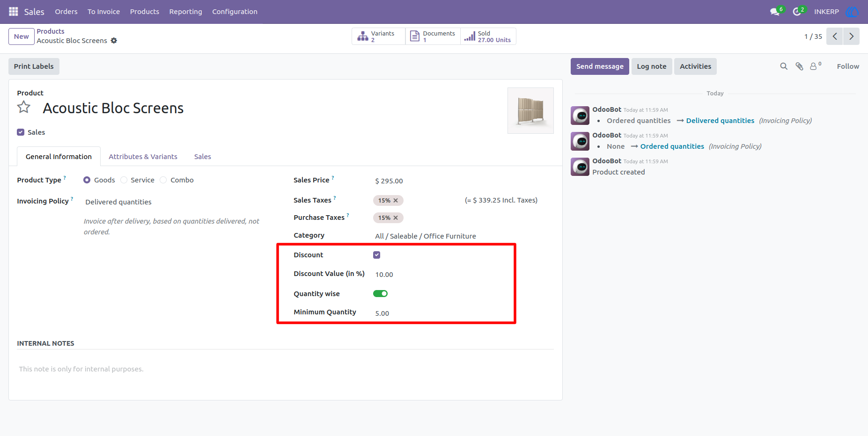Turn off the Quantity wise toggle
868x436 pixels.
[380, 294]
